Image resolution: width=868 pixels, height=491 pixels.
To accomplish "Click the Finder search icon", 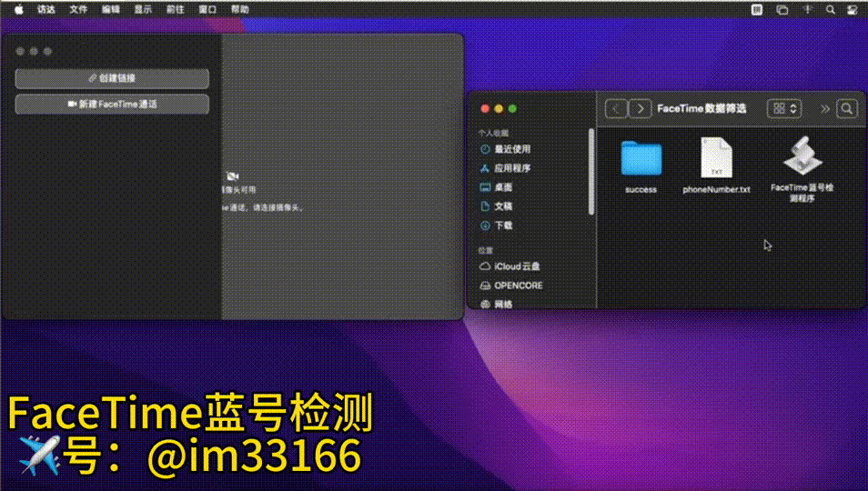I will 847,109.
